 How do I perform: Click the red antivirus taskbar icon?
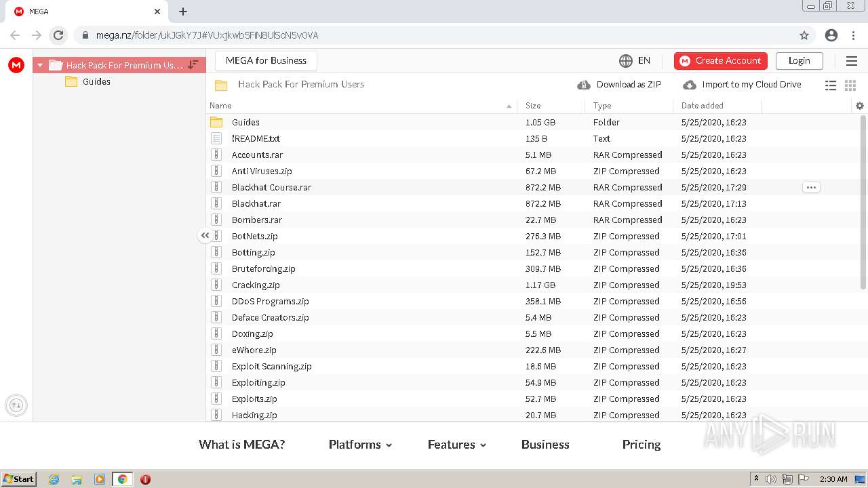point(145,479)
